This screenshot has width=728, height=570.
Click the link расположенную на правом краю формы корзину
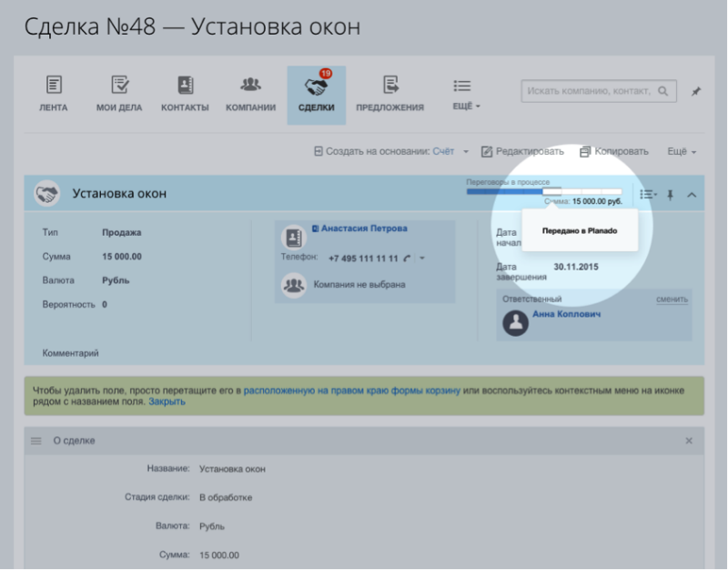352,391
